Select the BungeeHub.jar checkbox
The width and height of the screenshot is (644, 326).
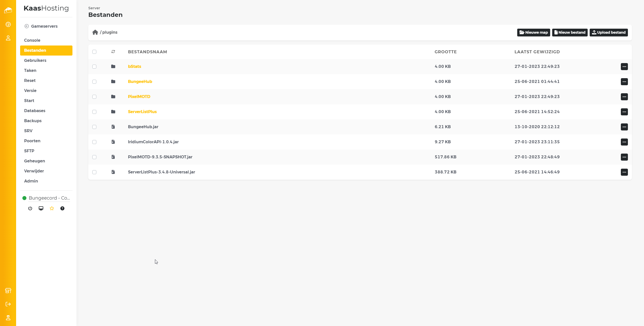pos(94,127)
